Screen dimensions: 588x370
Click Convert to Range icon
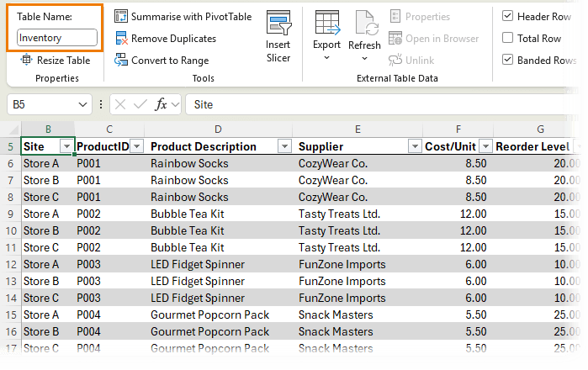[121, 60]
